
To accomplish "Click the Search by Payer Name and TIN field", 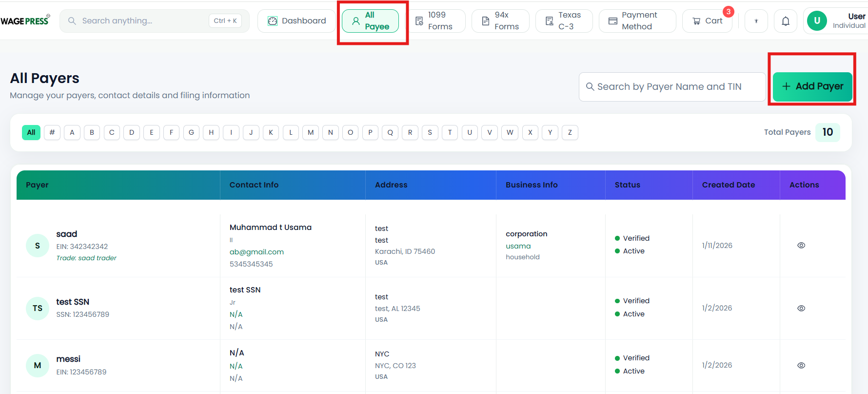I will [672, 87].
